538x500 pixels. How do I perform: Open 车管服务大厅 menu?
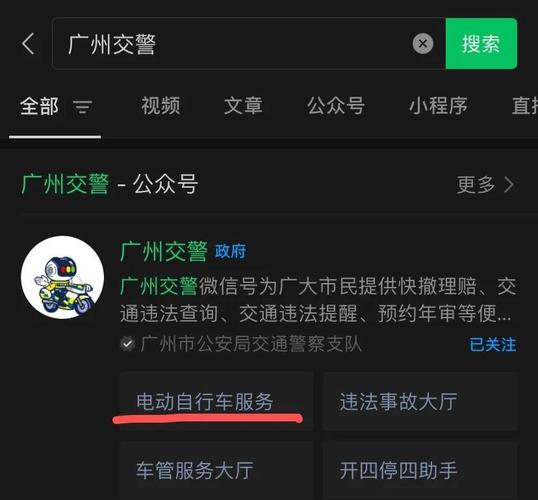[217, 470]
